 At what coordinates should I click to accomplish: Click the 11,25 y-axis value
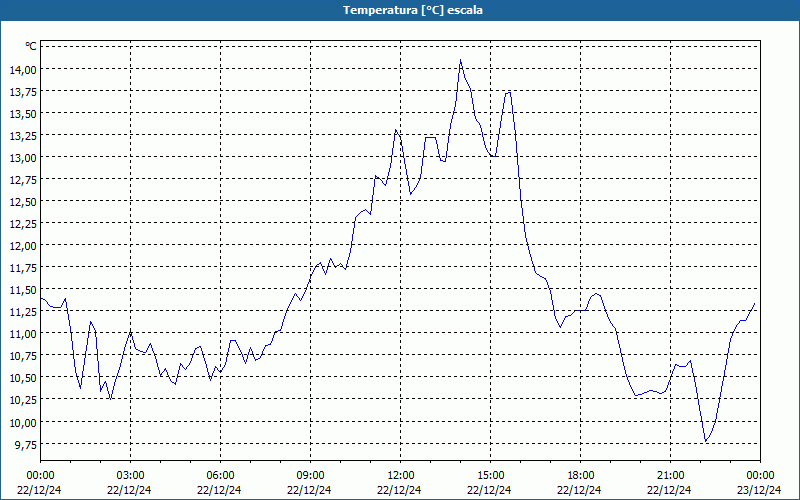coord(23,311)
